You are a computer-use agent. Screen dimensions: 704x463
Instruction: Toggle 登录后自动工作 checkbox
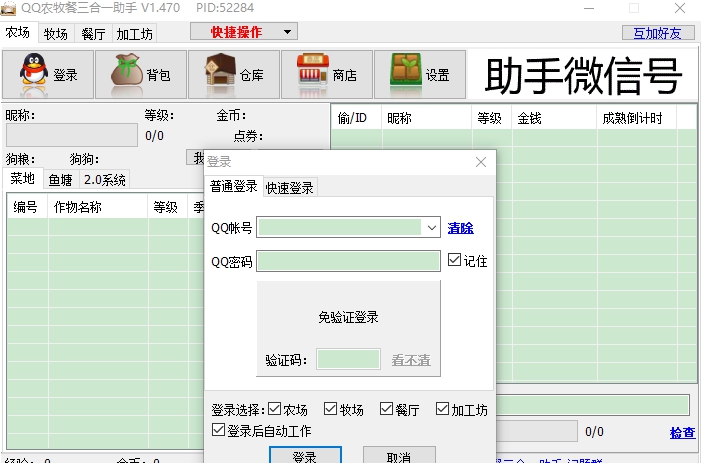click(218, 430)
